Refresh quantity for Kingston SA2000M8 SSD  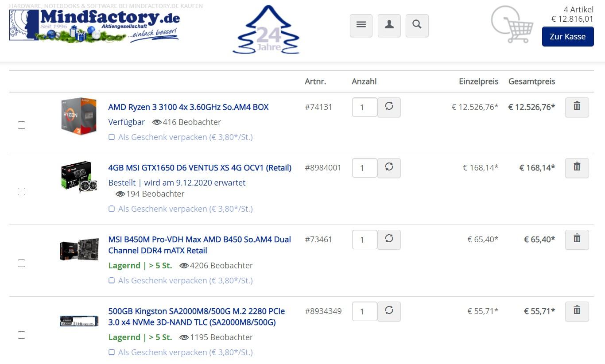point(389,311)
